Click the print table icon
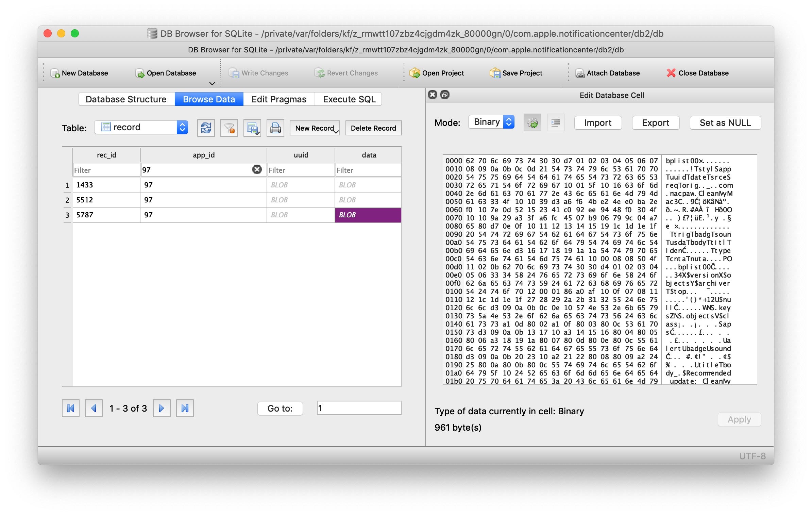Viewport: 812px width, 515px height. tap(275, 127)
